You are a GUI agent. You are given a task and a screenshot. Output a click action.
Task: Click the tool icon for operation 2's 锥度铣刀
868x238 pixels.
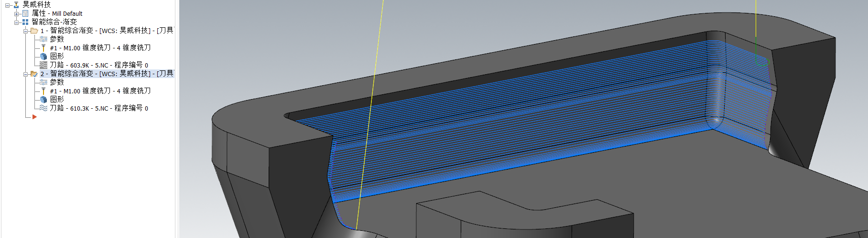(x=43, y=91)
